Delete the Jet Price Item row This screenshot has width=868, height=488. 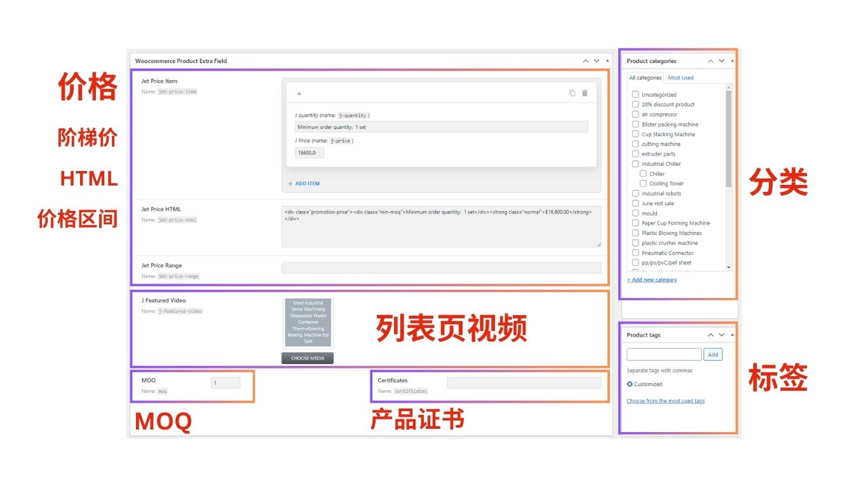(585, 93)
